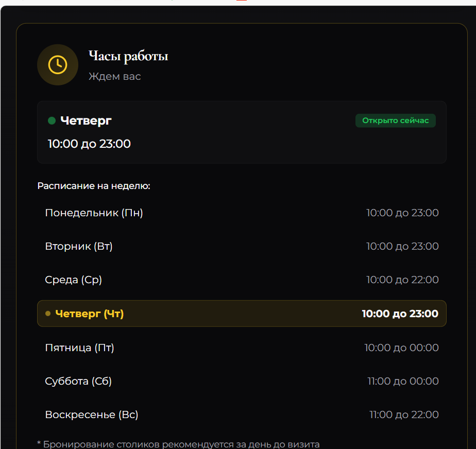This screenshot has height=449, width=476.
Task: Expand the current-day status card for Четверг
Action: tap(241, 132)
